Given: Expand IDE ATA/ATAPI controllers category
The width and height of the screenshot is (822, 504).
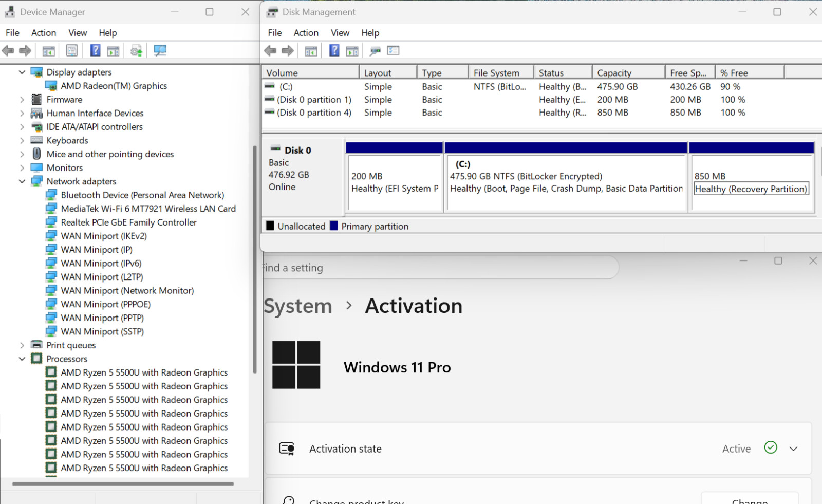Looking at the screenshot, I should (x=22, y=127).
